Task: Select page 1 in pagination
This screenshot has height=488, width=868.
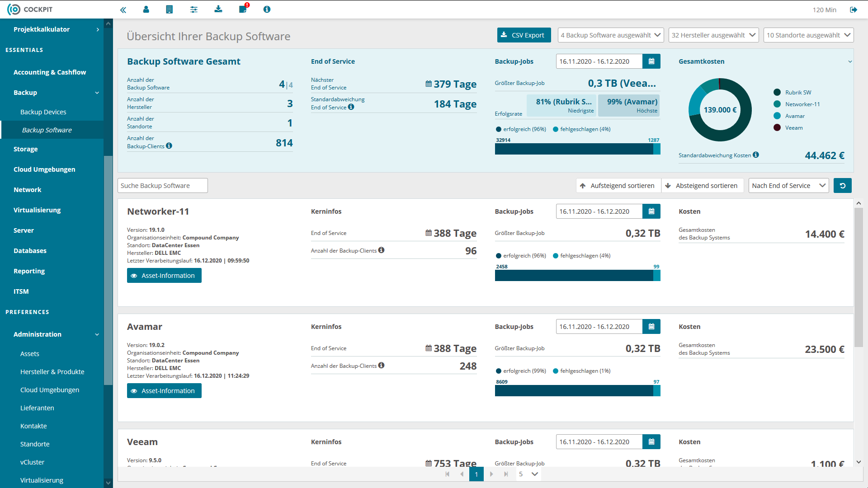Action: pos(476,474)
